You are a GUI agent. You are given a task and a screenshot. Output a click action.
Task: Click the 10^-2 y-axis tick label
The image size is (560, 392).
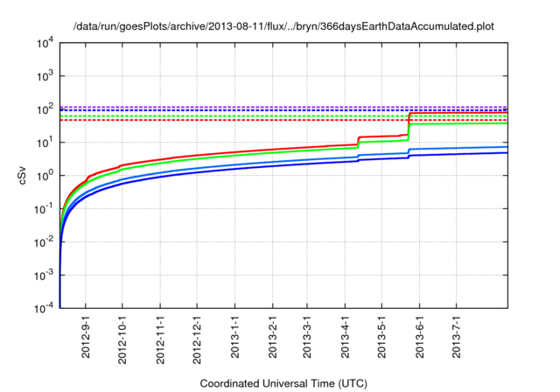tap(45, 241)
